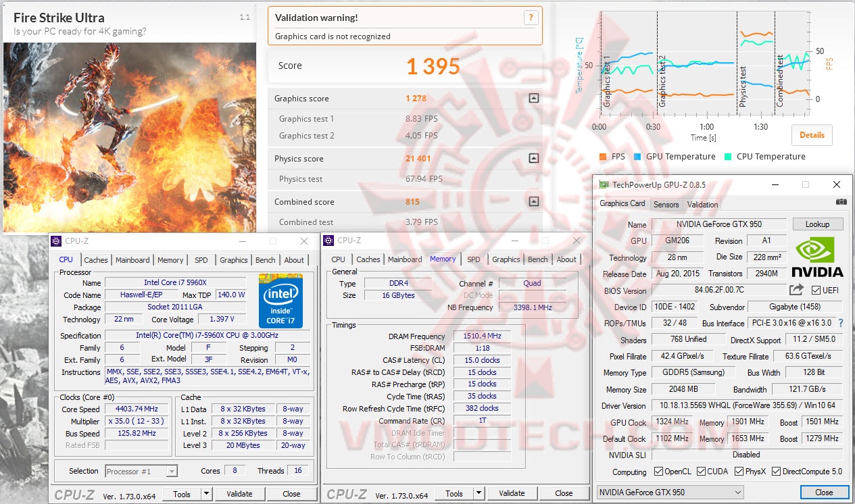This screenshot has height=504, width=855.
Task: Click the validation warning help question mark
Action: coord(531,18)
